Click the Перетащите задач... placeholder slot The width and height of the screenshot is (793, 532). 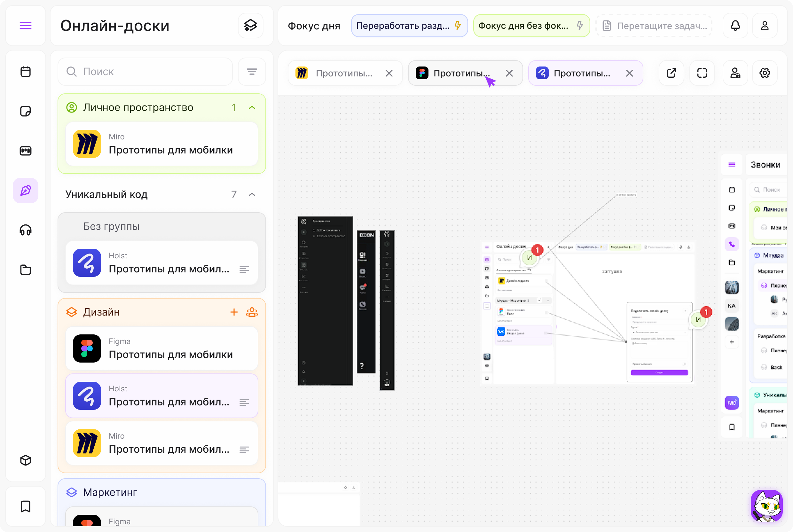(x=654, y=26)
